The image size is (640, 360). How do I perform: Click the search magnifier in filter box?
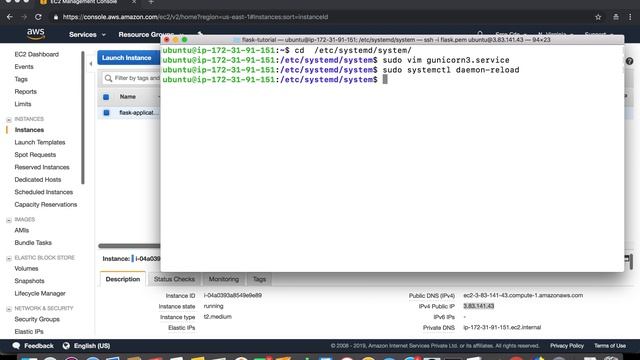108,78
